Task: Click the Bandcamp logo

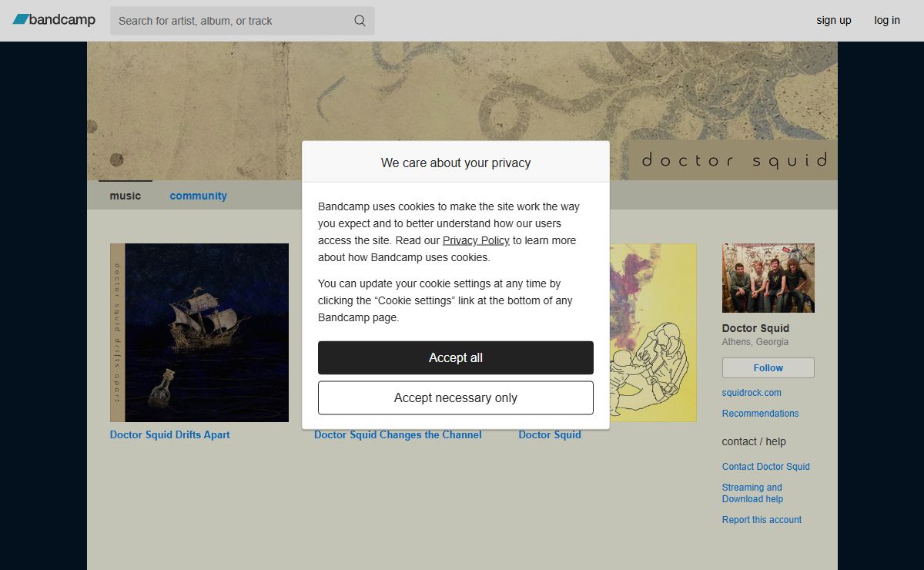Action: [54, 20]
